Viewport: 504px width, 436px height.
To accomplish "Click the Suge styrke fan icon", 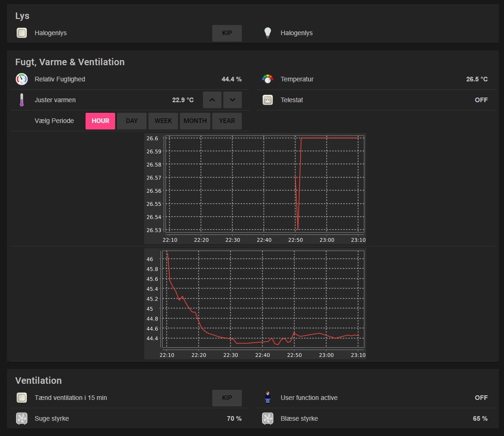I will click(21, 418).
